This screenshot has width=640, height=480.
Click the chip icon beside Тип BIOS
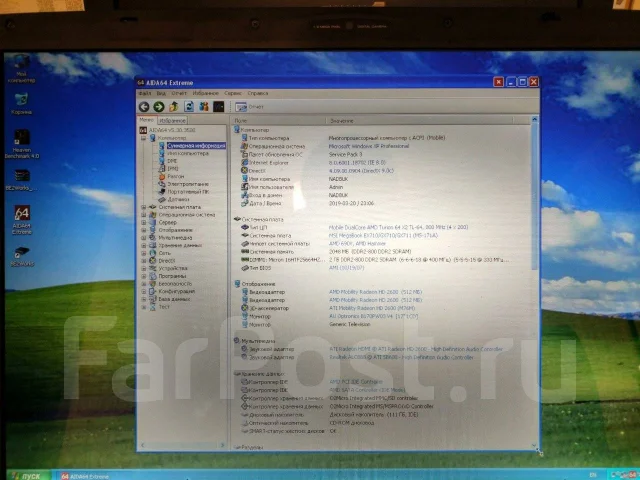(245, 268)
